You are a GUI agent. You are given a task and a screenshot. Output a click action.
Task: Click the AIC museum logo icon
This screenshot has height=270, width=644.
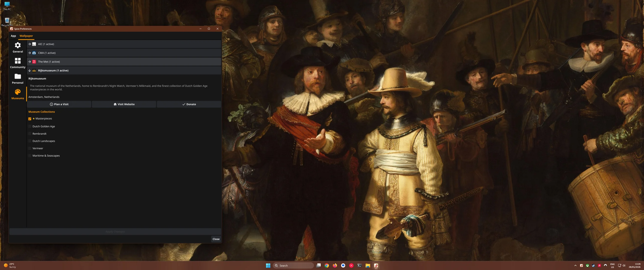pos(34,44)
